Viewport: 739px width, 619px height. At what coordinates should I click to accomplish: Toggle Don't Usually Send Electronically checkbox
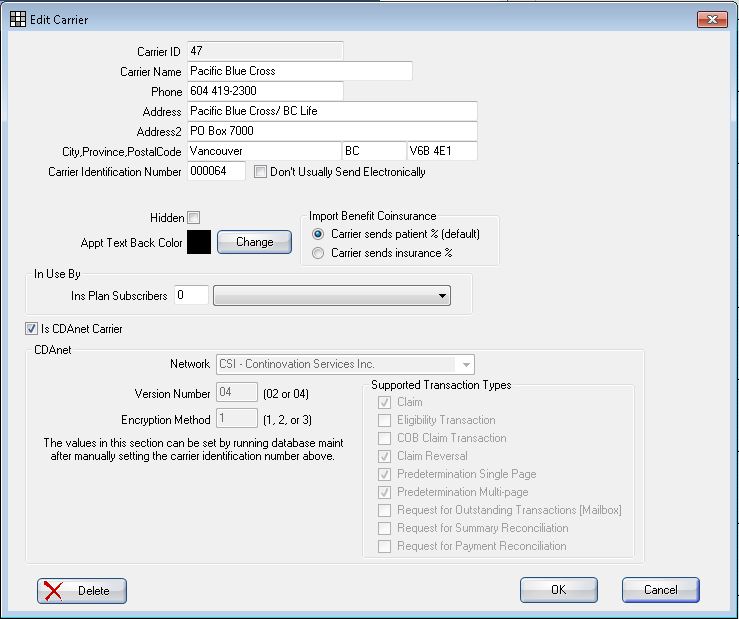click(x=260, y=172)
